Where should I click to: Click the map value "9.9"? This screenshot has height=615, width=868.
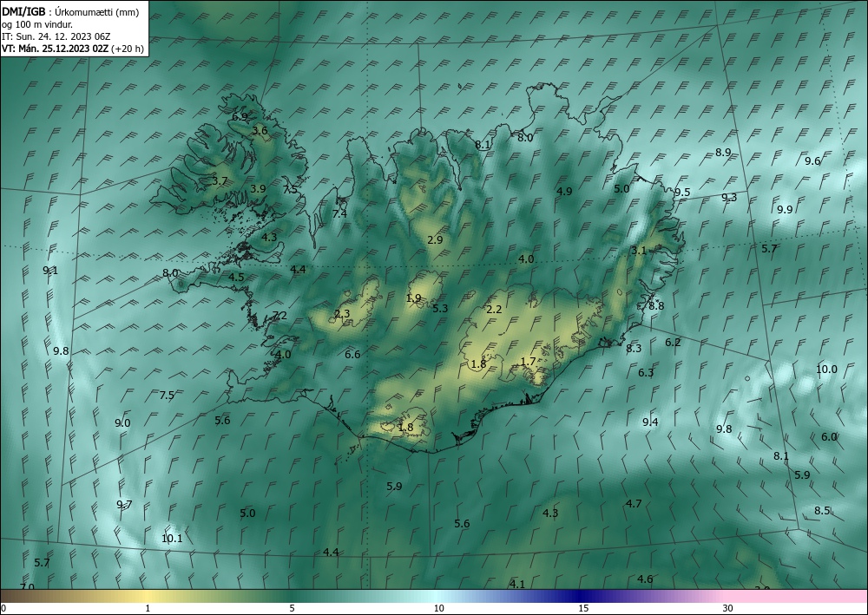[x=785, y=209]
